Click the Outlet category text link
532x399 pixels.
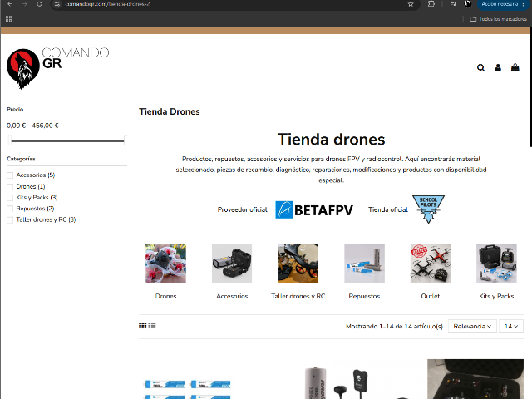pyautogui.click(x=431, y=296)
